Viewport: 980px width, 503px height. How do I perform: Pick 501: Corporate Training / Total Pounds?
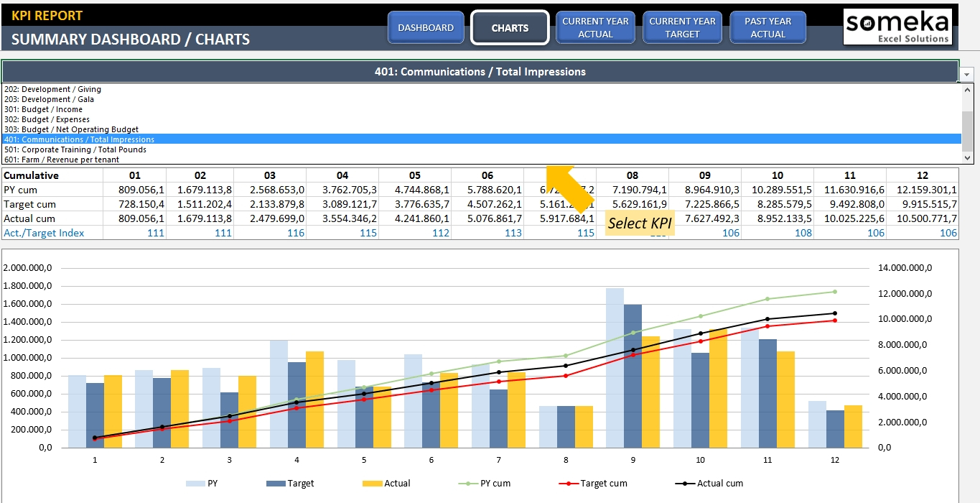click(x=75, y=149)
